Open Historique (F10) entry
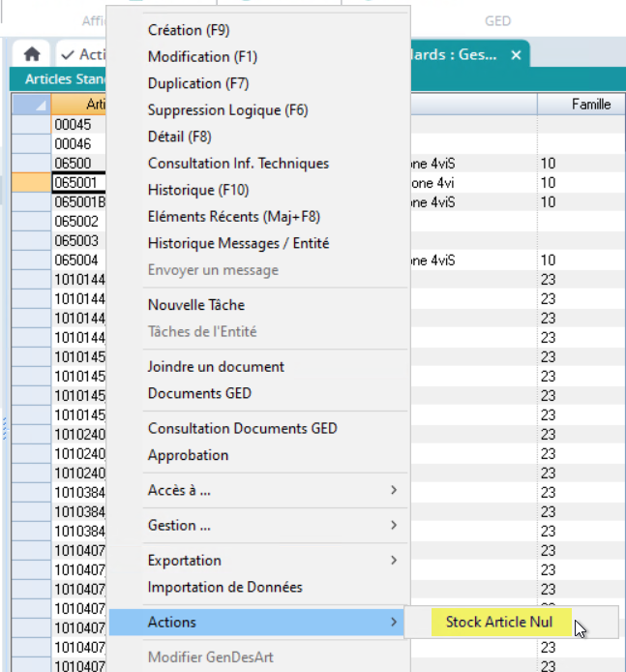626x672 pixels. tap(198, 190)
